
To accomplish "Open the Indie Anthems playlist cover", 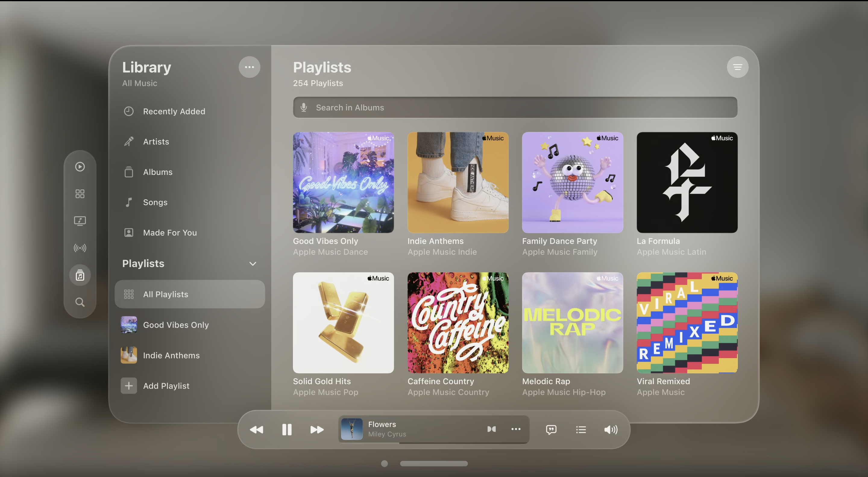I will coord(458,182).
